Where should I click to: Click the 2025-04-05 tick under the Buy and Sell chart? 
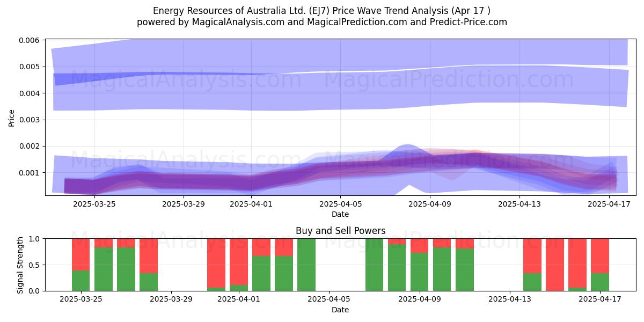(x=329, y=299)
